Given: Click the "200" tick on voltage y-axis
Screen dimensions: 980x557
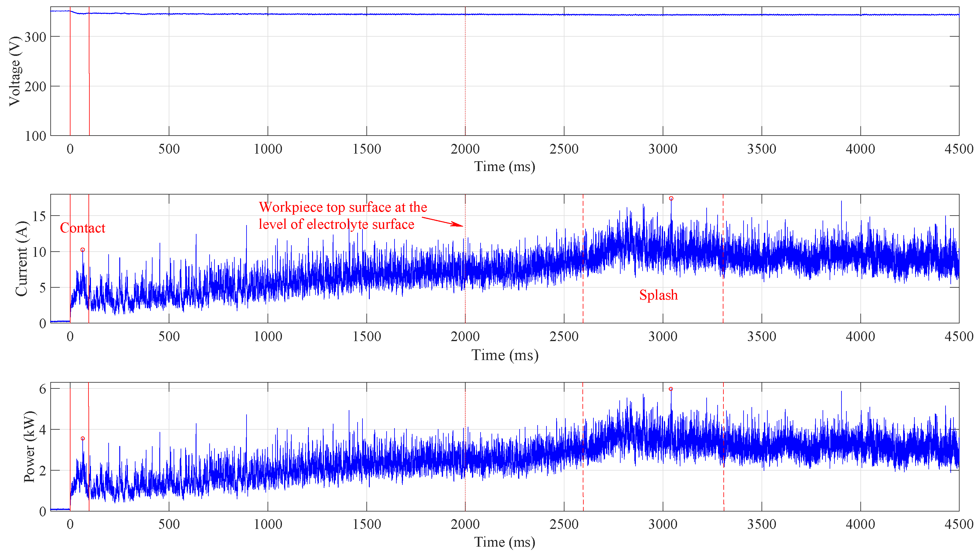Looking at the screenshot, I should pyautogui.click(x=35, y=87).
